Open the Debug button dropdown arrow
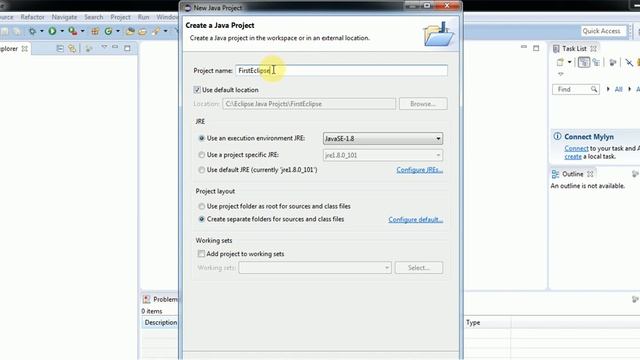 (42, 31)
